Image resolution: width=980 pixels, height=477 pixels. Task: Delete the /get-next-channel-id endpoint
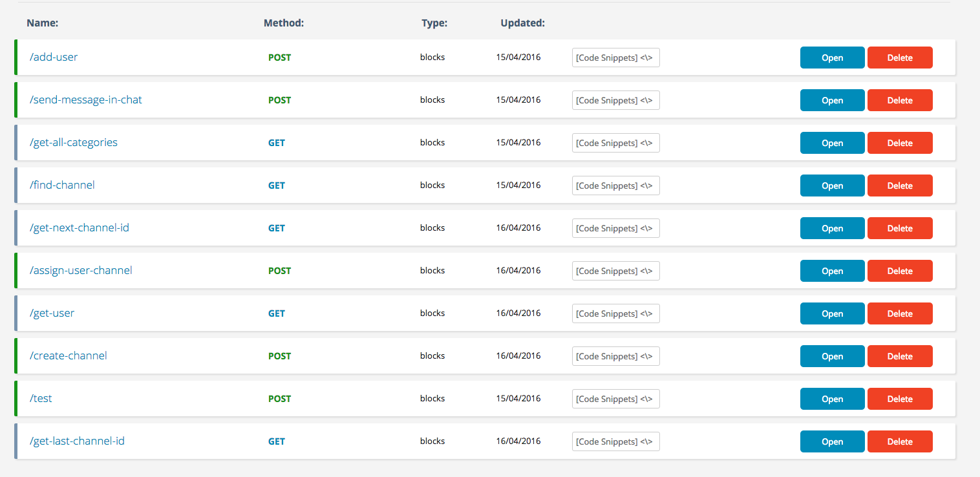[899, 228]
